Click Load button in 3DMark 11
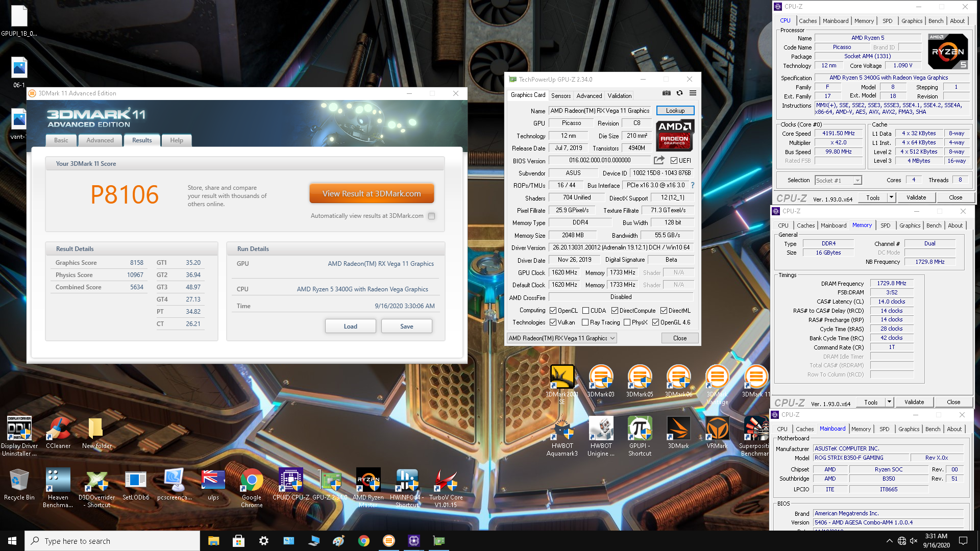This screenshot has height=551, width=980. click(x=351, y=326)
